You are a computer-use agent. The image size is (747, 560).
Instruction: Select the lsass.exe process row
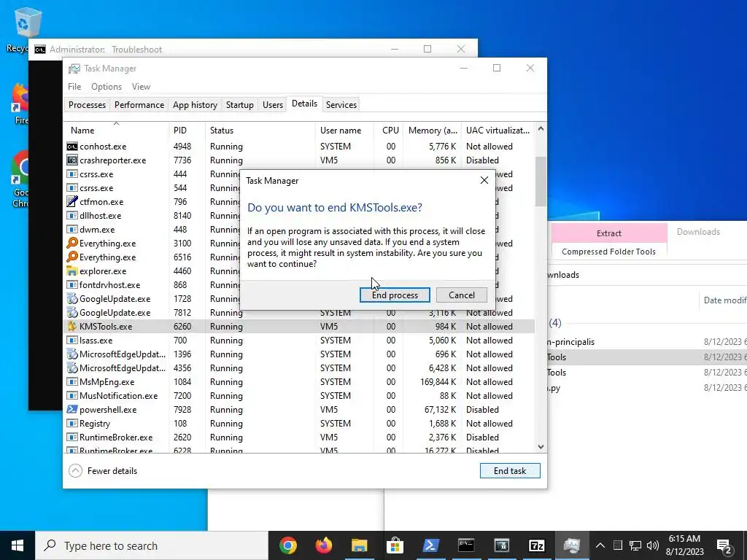point(299,340)
